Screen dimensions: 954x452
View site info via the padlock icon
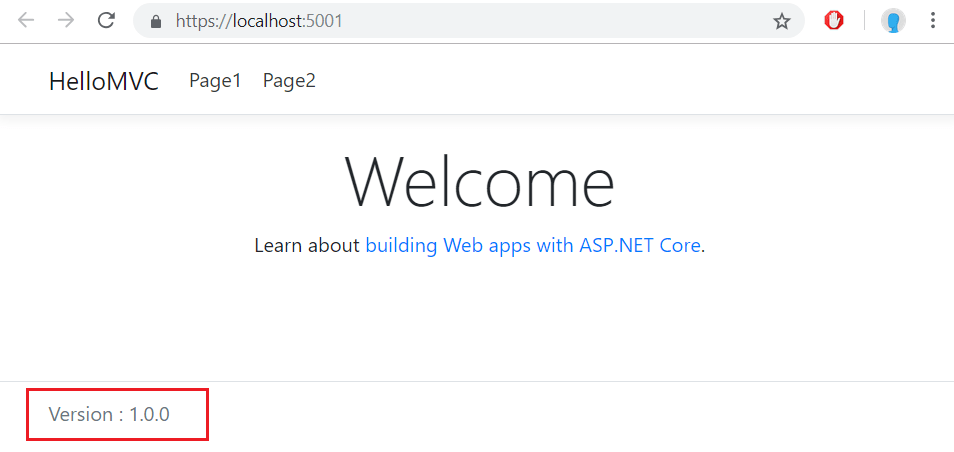coord(156,22)
